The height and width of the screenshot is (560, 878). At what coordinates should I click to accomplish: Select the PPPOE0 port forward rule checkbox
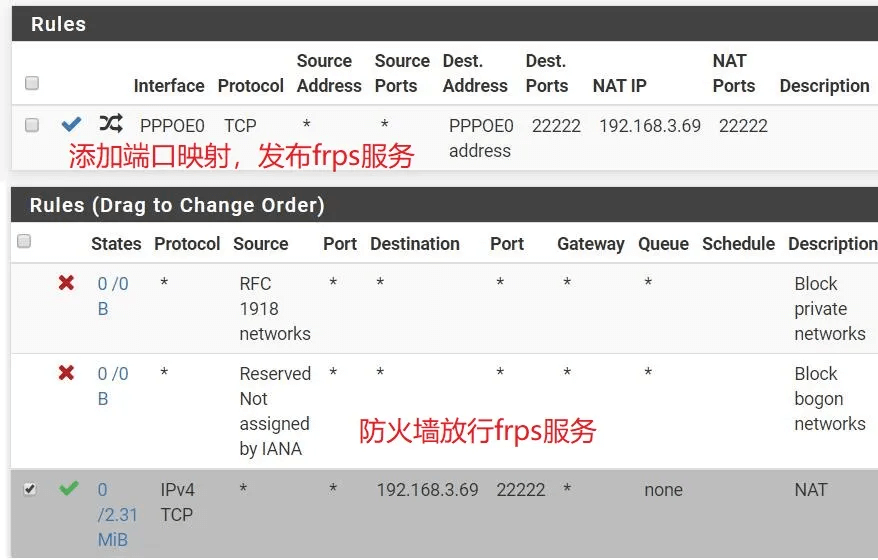pyautogui.click(x=32, y=125)
